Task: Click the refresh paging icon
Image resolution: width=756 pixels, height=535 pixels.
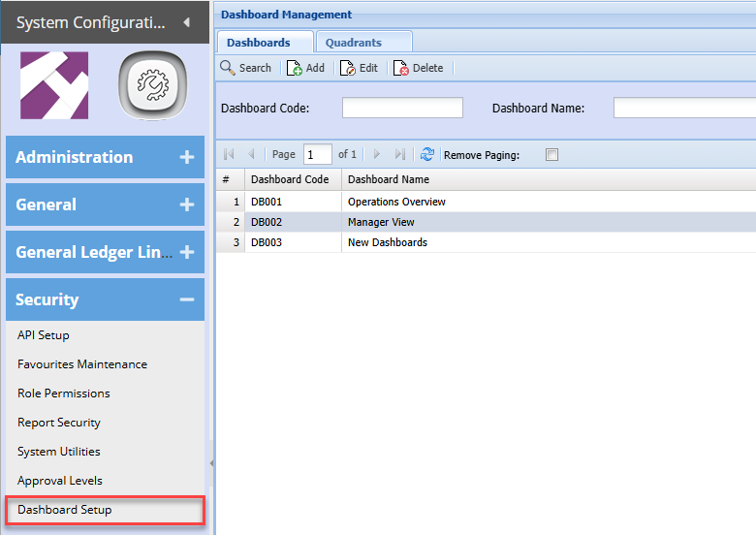Action: click(426, 154)
